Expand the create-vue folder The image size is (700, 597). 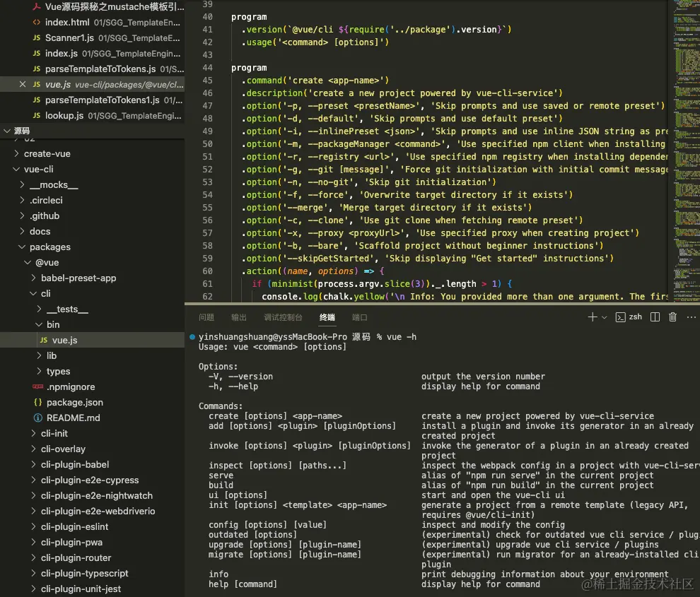(92, 153)
